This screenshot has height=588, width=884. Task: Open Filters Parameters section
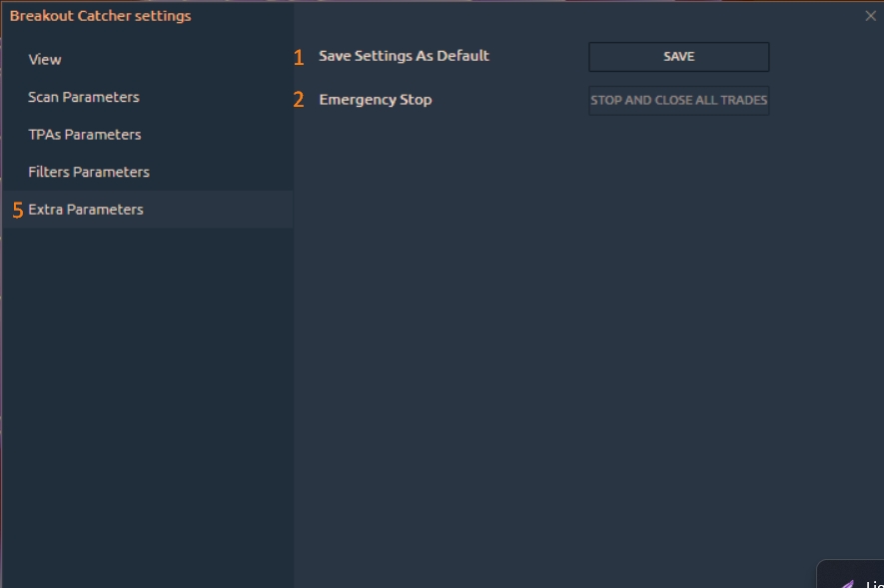89,172
